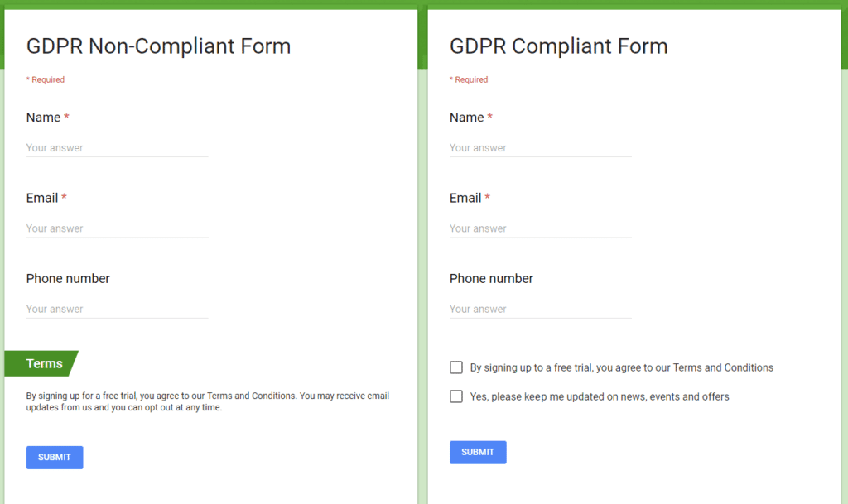The width and height of the screenshot is (848, 504).
Task: Tick the news, events and offers checkbox
Action: 456,396
